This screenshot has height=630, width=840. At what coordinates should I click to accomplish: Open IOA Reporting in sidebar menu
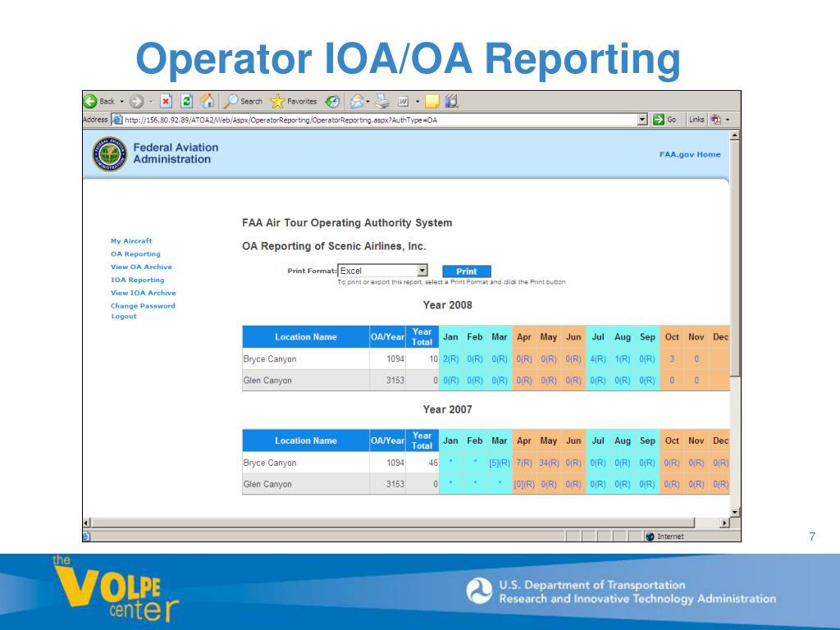click(x=138, y=280)
